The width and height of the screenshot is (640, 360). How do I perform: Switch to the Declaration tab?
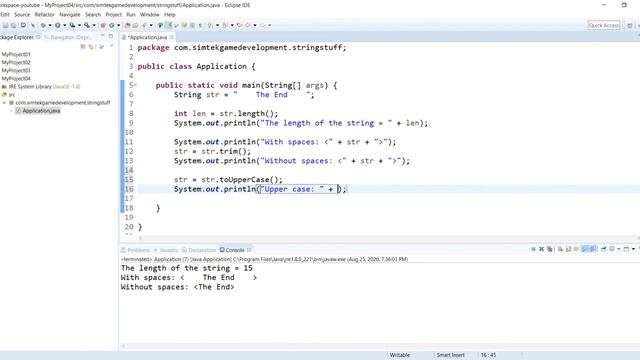(x=199, y=250)
